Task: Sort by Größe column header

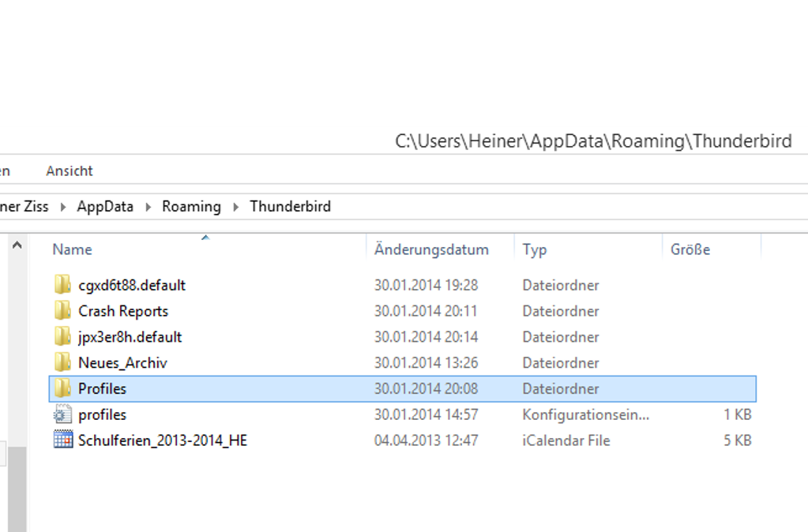Action: [x=690, y=249]
